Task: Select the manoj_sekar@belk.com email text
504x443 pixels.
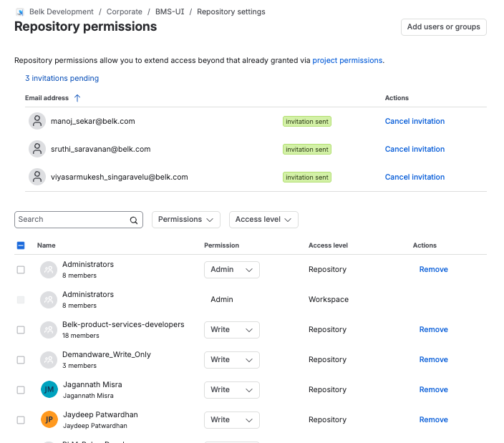Action: (x=93, y=122)
